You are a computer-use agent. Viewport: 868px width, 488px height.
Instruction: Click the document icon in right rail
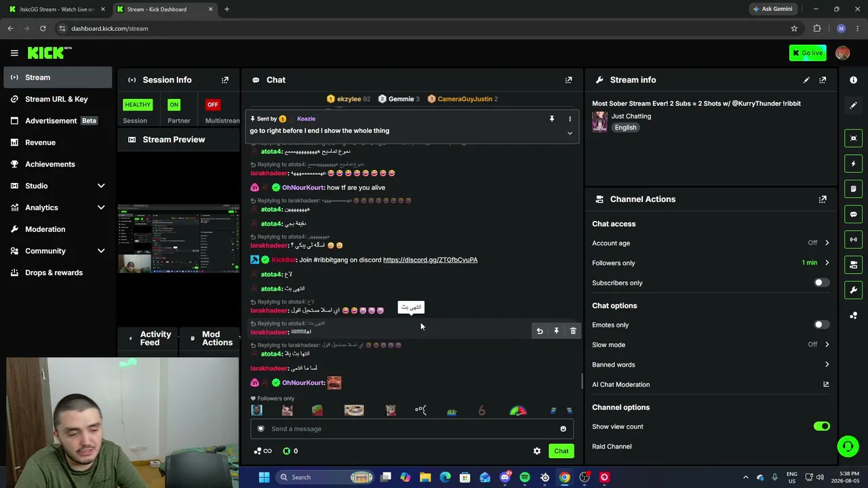pos(853,189)
